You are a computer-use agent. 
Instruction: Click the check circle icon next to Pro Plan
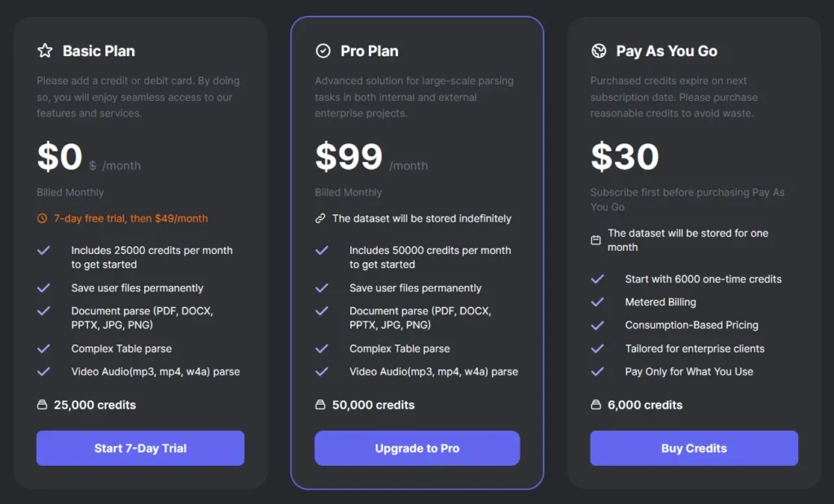click(x=323, y=50)
